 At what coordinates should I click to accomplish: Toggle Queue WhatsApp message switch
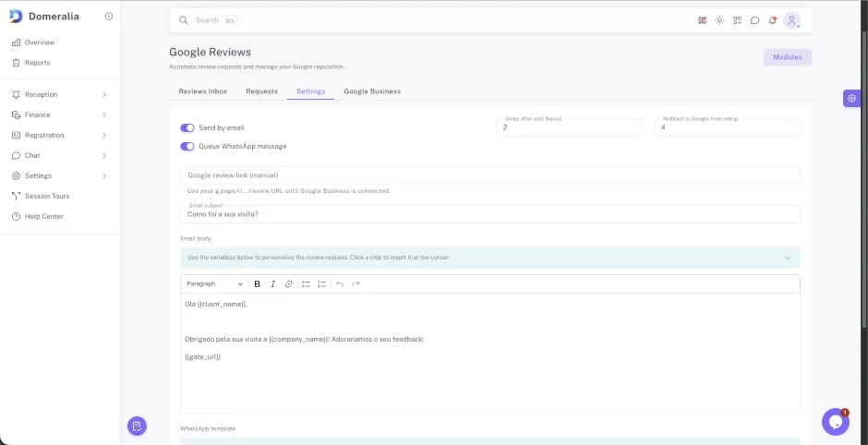click(x=187, y=147)
